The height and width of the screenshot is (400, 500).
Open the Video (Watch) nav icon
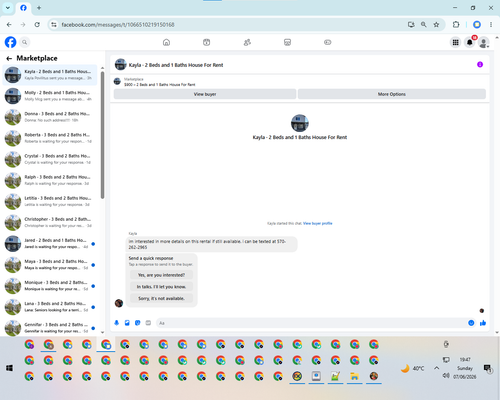[207, 42]
